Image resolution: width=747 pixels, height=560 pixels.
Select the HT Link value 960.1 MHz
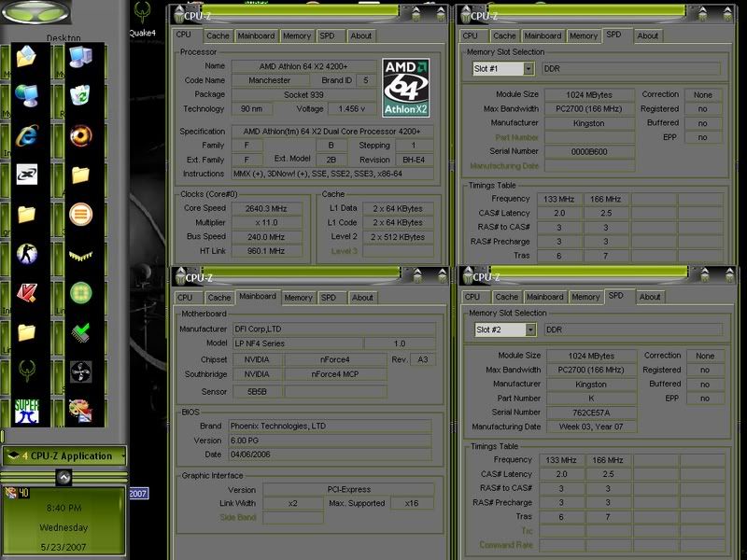tap(266, 251)
